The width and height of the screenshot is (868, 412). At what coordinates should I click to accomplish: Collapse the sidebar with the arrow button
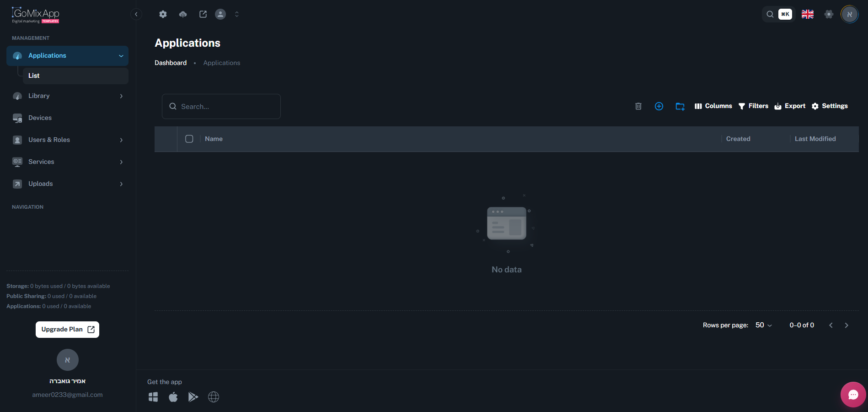pyautogui.click(x=136, y=14)
